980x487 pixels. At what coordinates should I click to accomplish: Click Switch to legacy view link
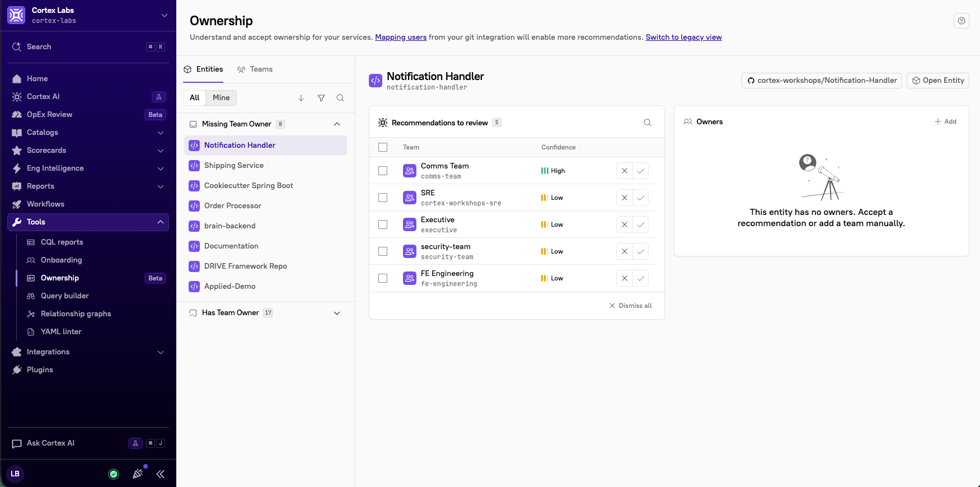(683, 38)
